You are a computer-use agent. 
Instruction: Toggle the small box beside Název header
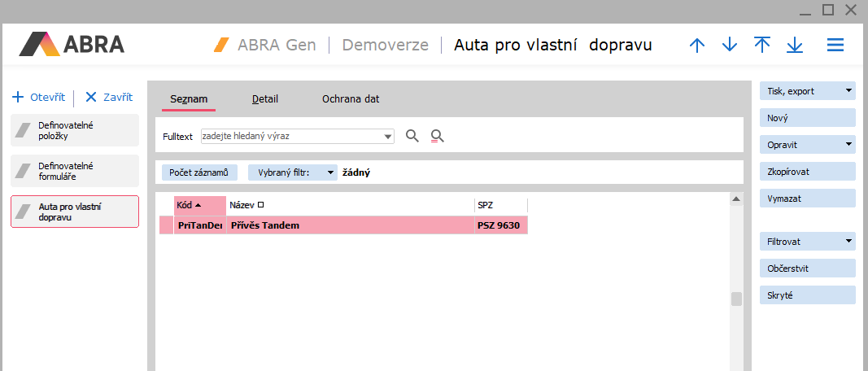pos(261,205)
